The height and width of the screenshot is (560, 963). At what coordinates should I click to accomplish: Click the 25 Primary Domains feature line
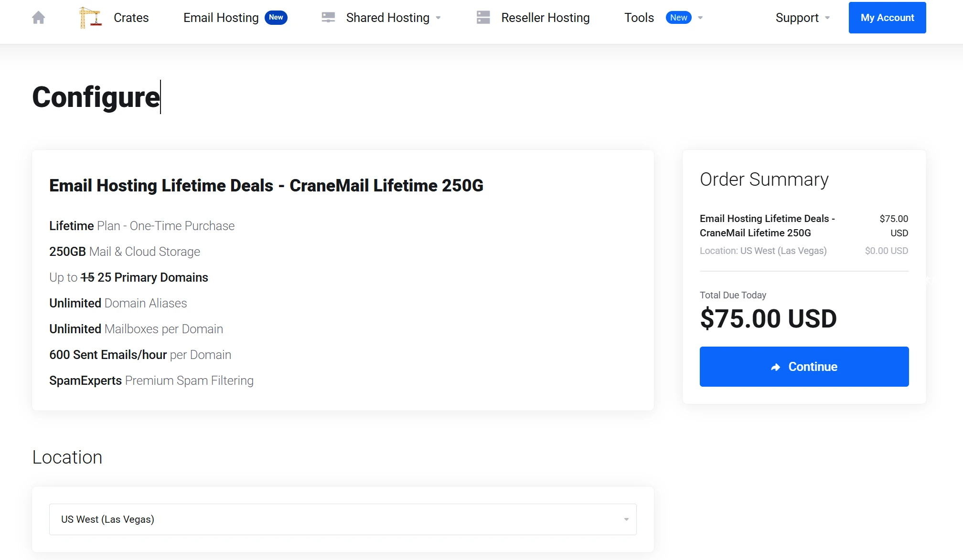[x=129, y=277]
